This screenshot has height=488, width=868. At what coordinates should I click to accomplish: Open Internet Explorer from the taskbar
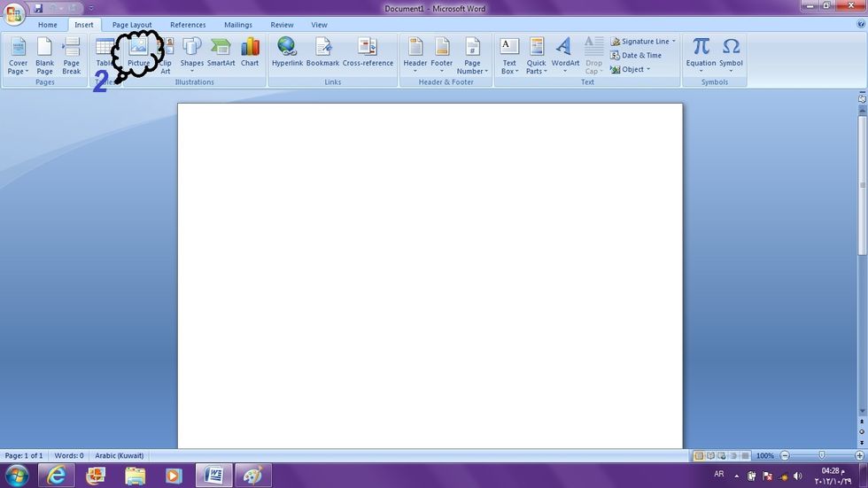(57, 476)
